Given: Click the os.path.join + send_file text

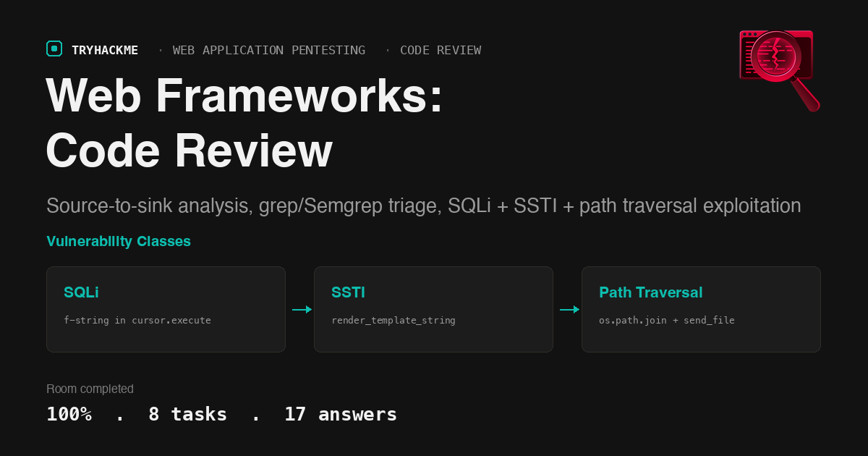Looking at the screenshot, I should click(667, 320).
